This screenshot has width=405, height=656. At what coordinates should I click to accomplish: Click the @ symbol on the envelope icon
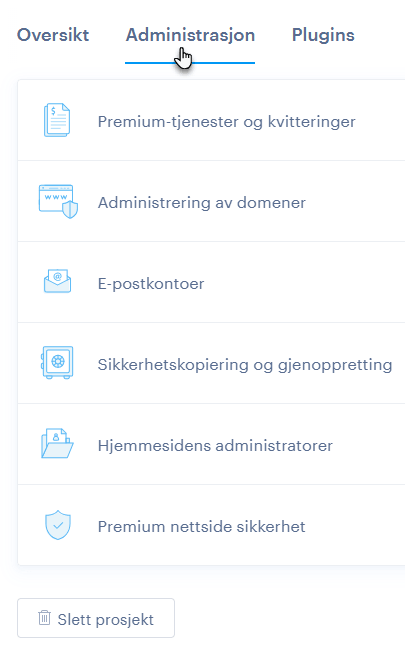coord(58,276)
